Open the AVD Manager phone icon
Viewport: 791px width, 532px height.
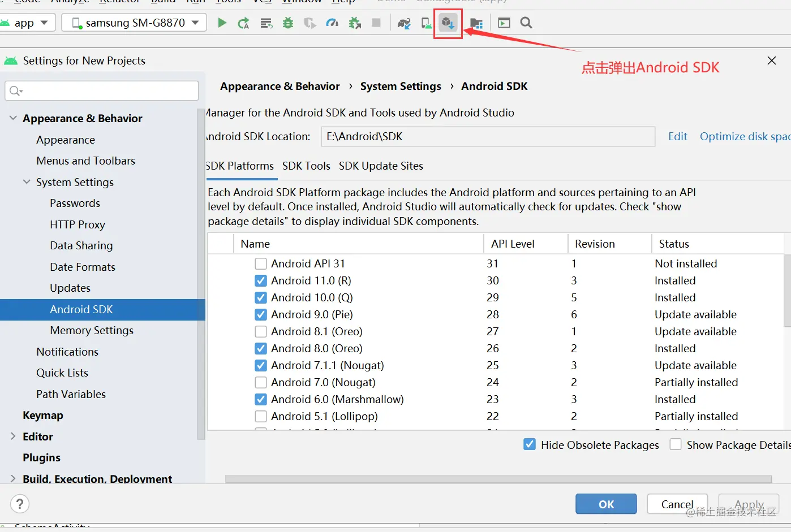coord(426,23)
